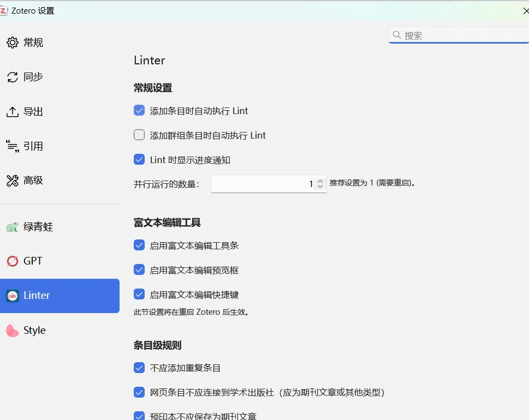Open the Style plugin settings
Viewport: 529px width, 420px height.
34,331
